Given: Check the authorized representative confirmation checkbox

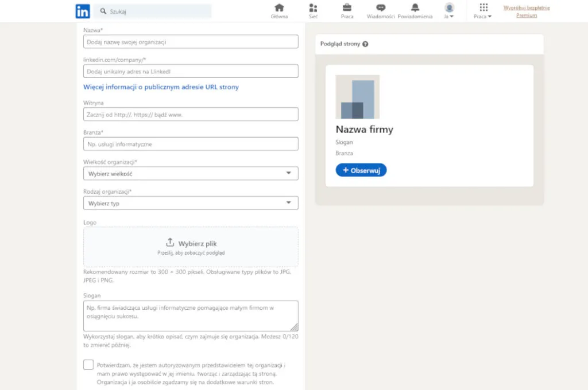Looking at the screenshot, I should [x=88, y=365].
